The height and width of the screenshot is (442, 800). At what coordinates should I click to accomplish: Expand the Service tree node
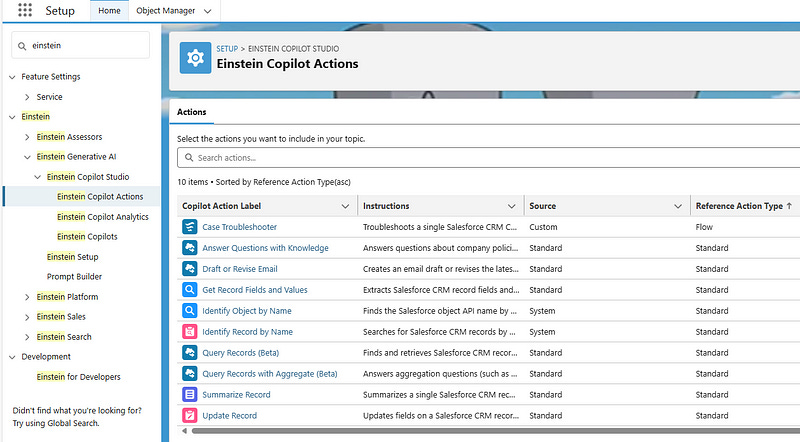(x=27, y=97)
